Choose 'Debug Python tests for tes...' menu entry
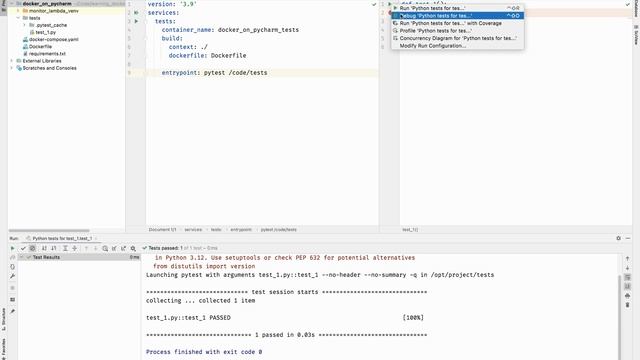Viewport: 640px width, 360px height. coord(458,16)
